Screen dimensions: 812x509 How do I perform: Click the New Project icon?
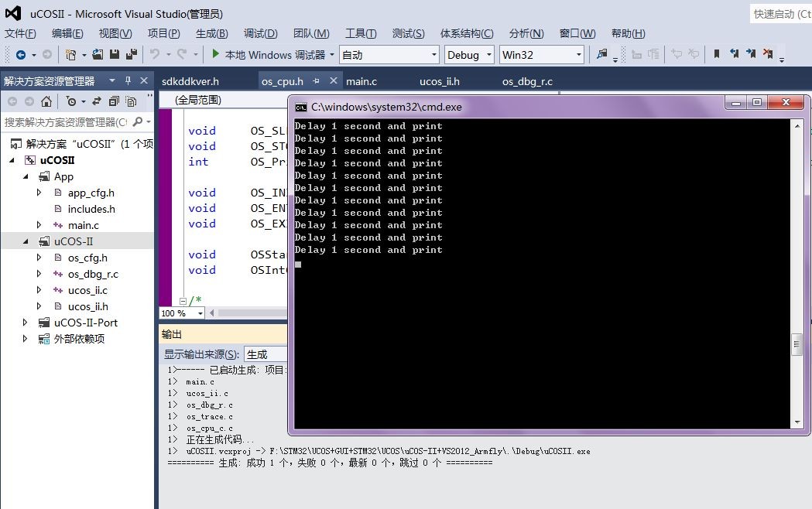point(70,54)
